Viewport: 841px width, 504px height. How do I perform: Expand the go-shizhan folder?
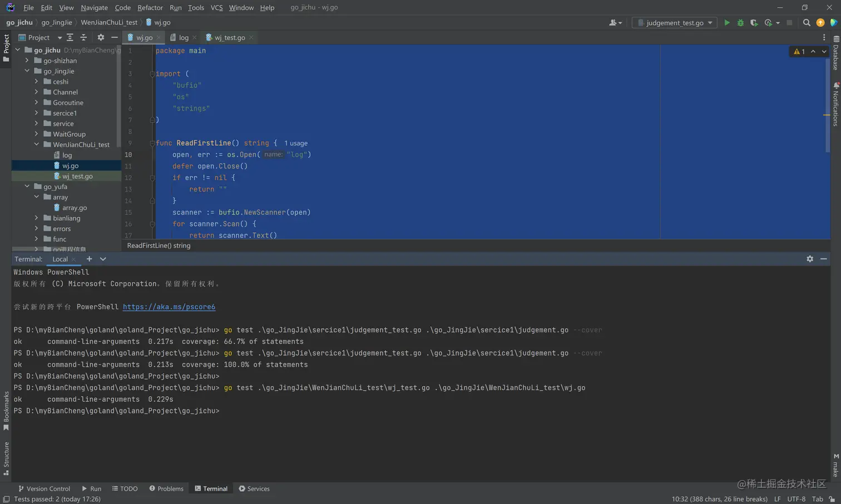click(27, 61)
